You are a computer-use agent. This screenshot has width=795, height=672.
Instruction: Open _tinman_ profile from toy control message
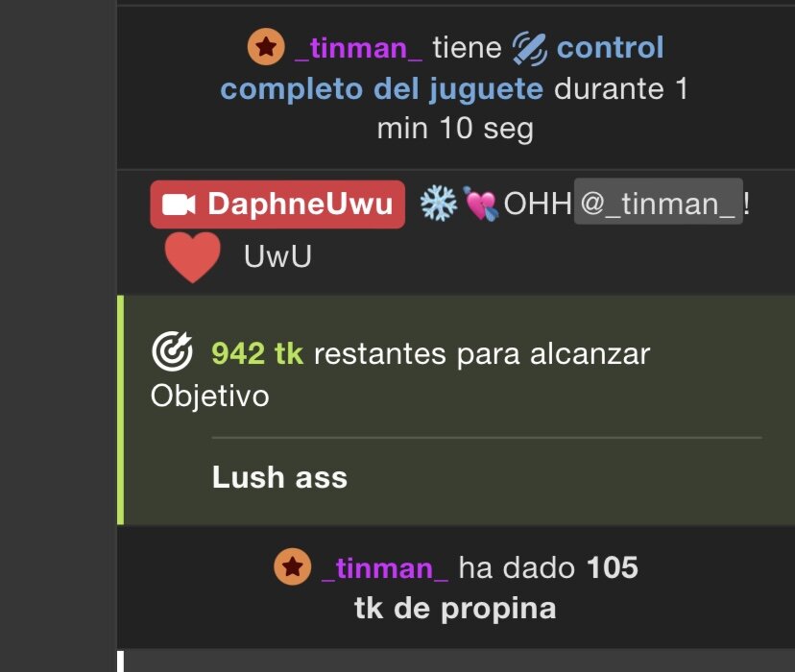(x=358, y=49)
